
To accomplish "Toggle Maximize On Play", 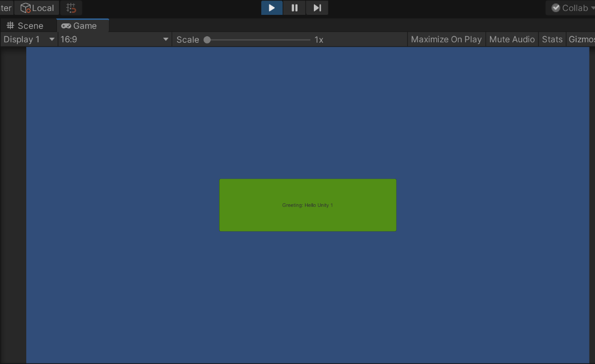I will [446, 40].
